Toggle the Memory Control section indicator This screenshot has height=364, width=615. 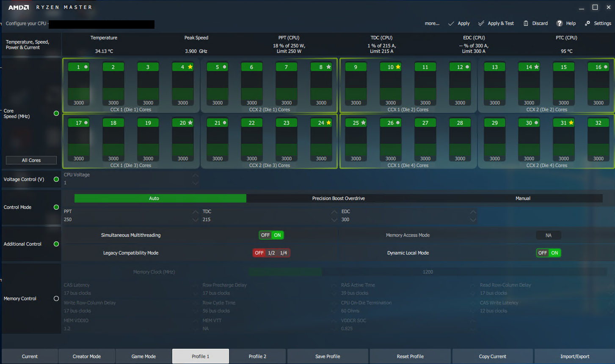(x=56, y=298)
